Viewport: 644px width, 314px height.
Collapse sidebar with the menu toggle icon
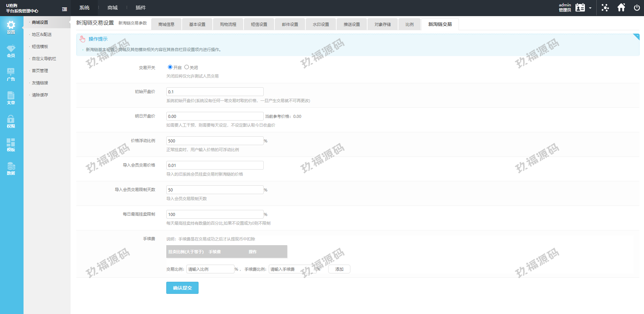[x=65, y=9]
